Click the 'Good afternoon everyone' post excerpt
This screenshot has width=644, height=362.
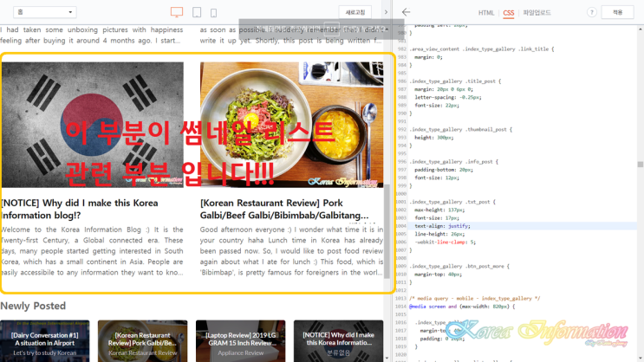(x=291, y=251)
